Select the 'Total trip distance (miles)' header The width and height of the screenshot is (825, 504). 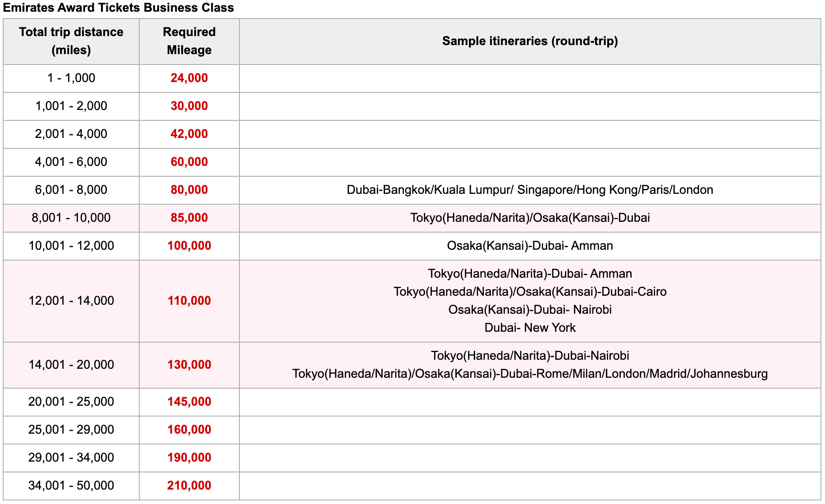click(71, 41)
